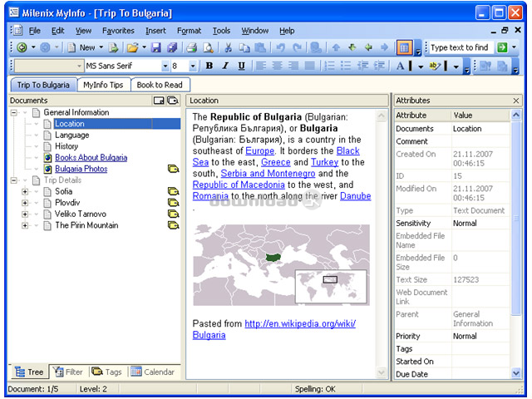Click the Republic of Macedonia hyperlink
532x399 pixels.
[x=239, y=185]
